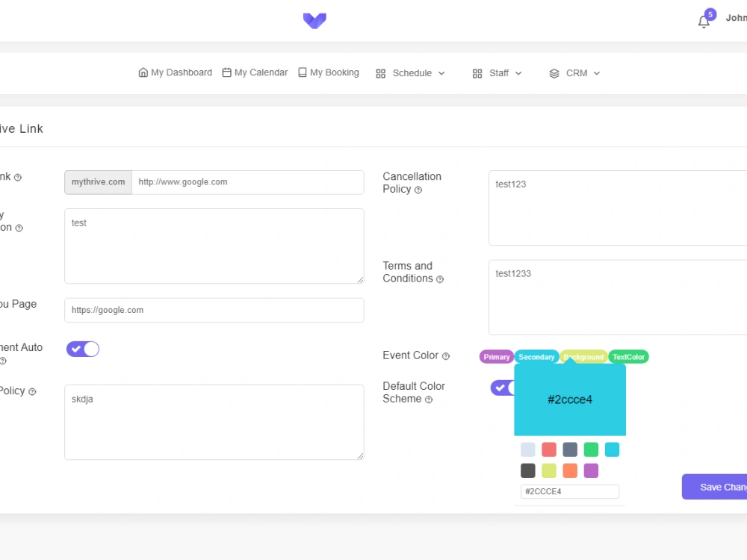Click help icon beside left Policy label
Screen dimensions: 747x560
[32, 392]
